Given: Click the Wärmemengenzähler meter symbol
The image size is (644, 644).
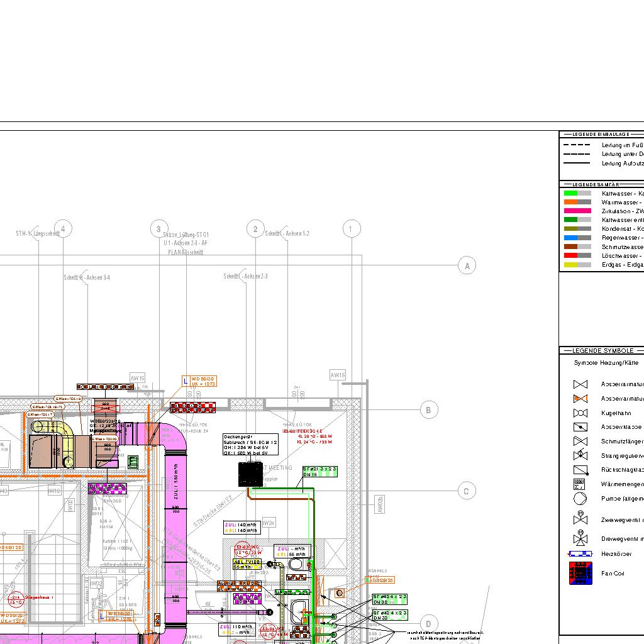Looking at the screenshot, I should [x=580, y=484].
